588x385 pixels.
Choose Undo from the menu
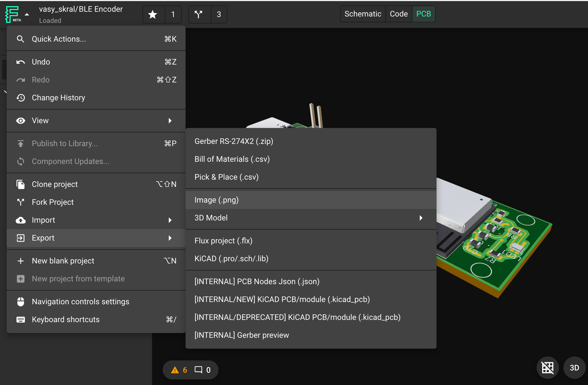(x=96, y=62)
